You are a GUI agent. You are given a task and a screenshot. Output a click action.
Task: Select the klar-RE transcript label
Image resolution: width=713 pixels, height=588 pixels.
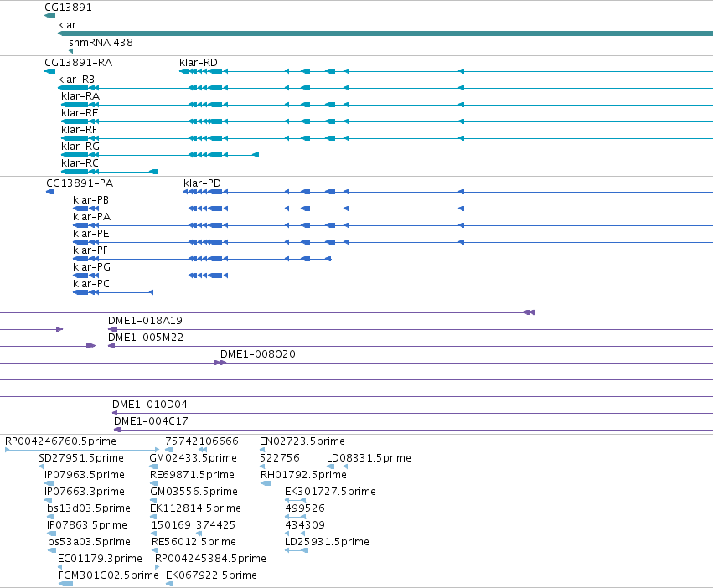[80, 113]
